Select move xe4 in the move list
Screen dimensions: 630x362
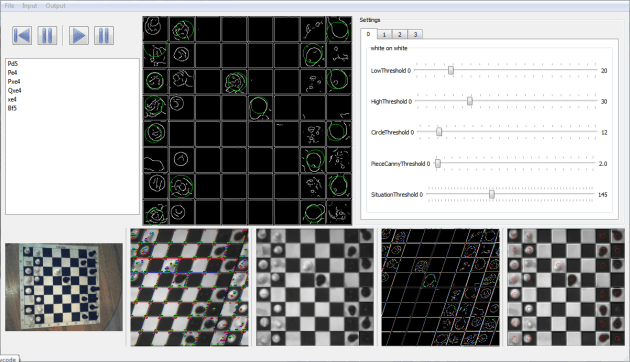pyautogui.click(x=12, y=99)
